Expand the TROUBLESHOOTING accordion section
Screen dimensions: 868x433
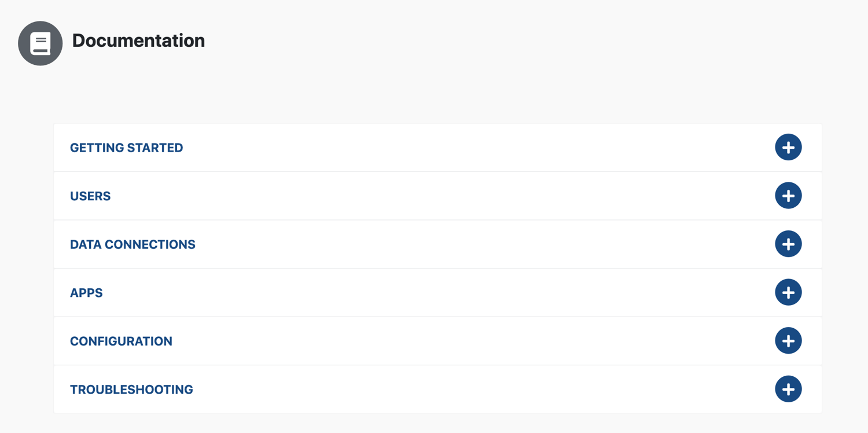[437, 389]
